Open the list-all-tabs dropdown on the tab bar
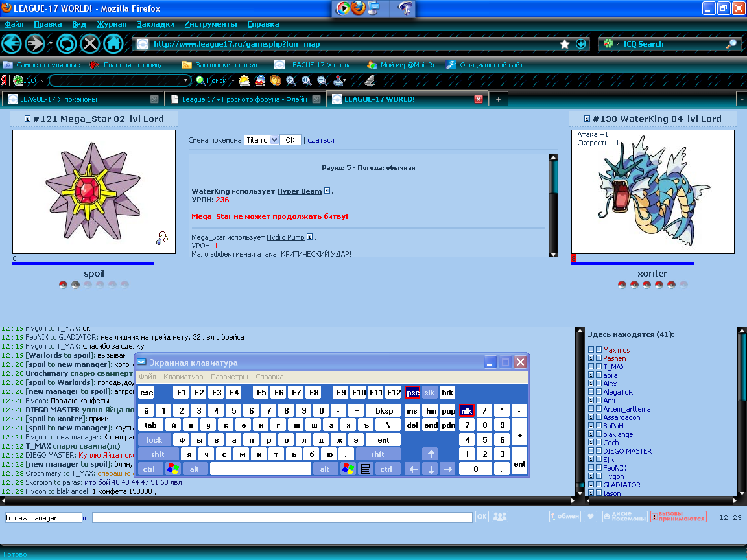The height and width of the screenshot is (560, 747). (742, 100)
